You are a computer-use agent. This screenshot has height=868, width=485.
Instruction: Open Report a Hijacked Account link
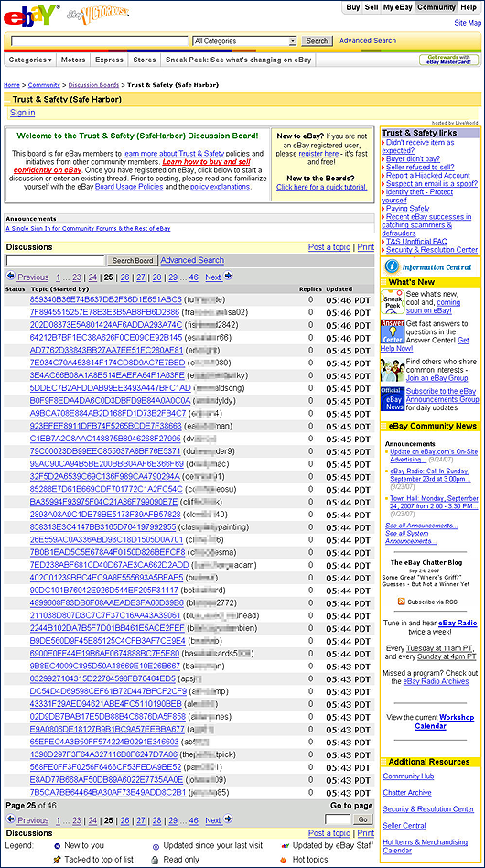coord(428,175)
